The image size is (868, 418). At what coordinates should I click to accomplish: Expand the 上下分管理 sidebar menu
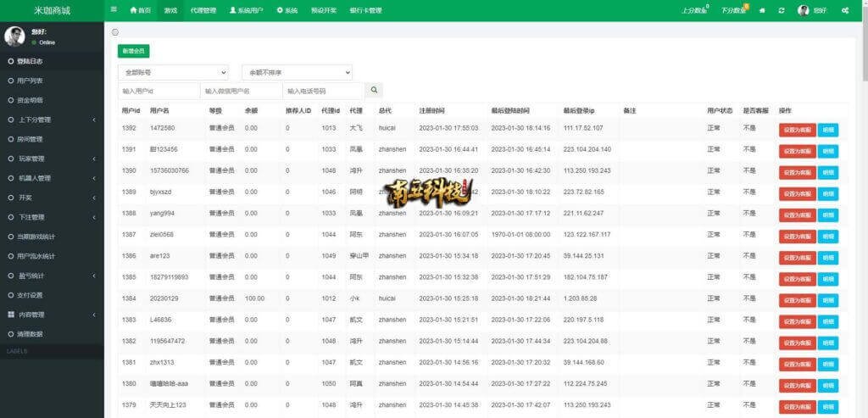pyautogui.click(x=51, y=120)
